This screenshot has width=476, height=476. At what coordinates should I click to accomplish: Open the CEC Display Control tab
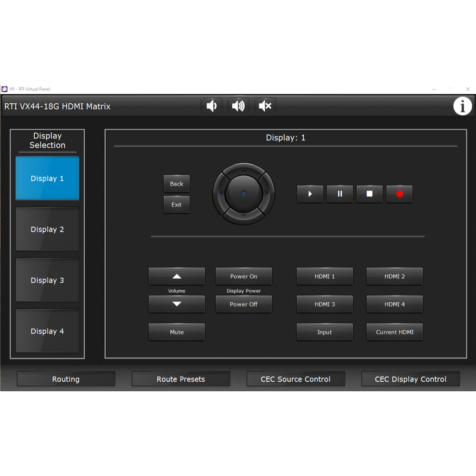(411, 379)
